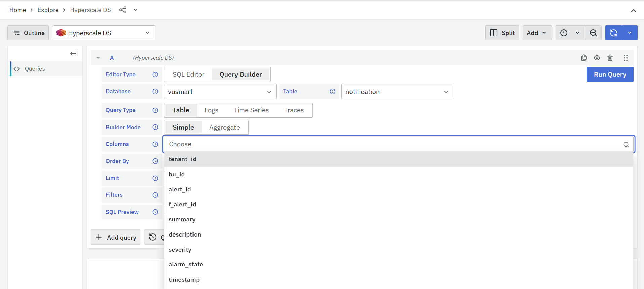644x289 pixels.
Task: Delete query A with trash icon
Action: point(610,58)
